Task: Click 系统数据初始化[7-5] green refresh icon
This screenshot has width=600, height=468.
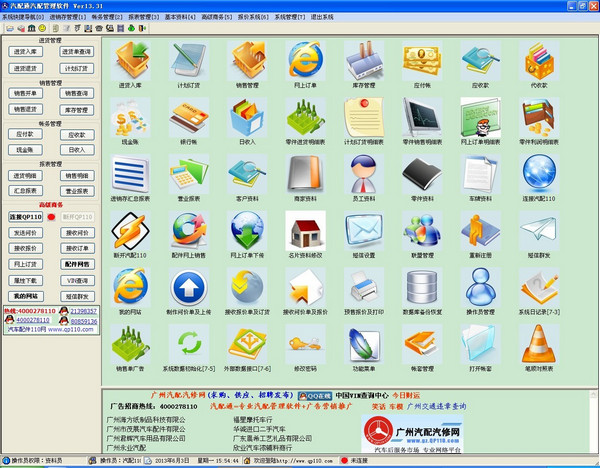Action: point(189,344)
